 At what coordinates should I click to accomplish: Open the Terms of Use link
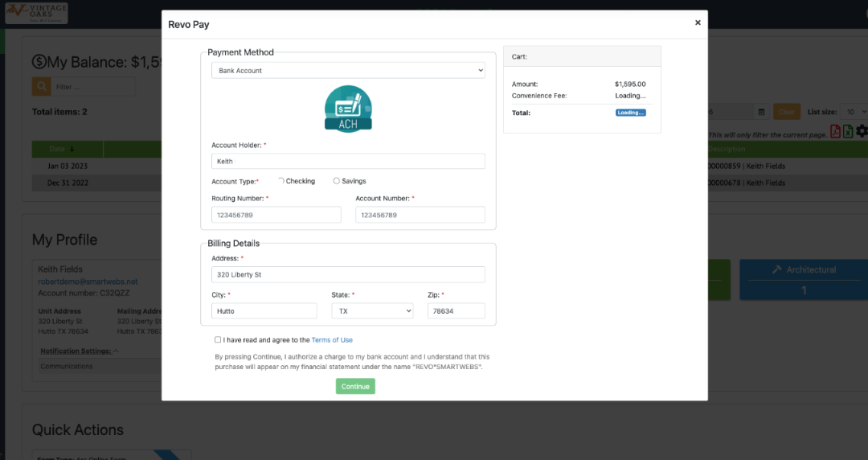coord(332,340)
